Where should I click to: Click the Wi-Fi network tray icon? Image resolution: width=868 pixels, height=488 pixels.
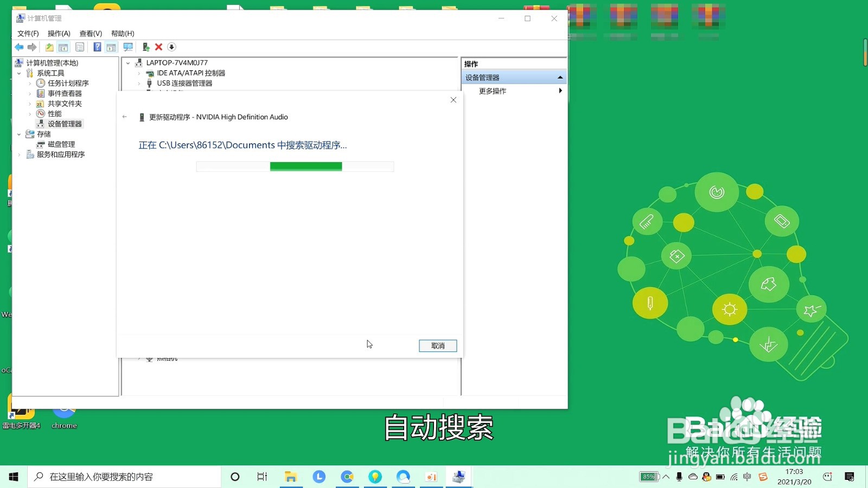734,477
